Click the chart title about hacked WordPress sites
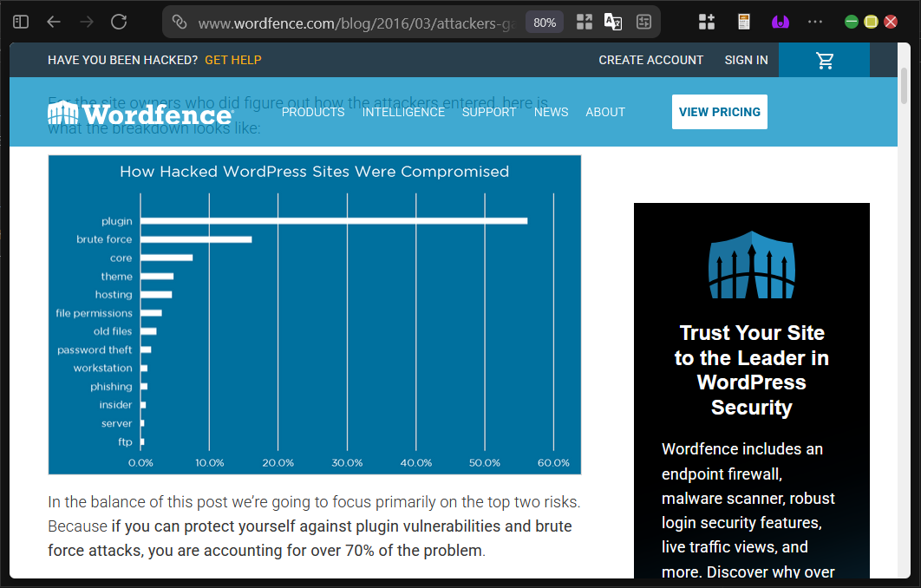Image resolution: width=921 pixels, height=588 pixels. [x=314, y=172]
